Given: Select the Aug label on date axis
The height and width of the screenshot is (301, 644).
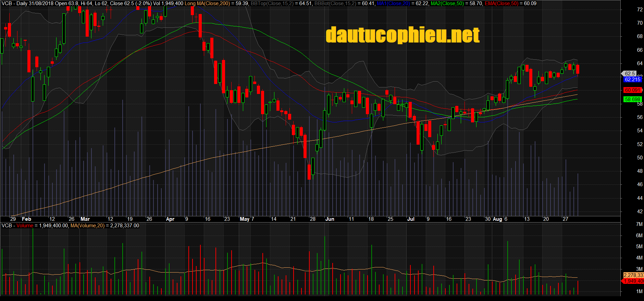Looking at the screenshot, I should point(497,219).
